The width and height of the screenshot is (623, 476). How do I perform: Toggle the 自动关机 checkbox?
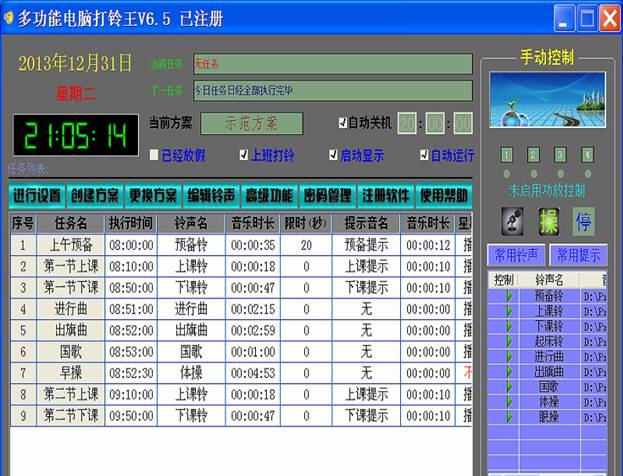(x=343, y=123)
